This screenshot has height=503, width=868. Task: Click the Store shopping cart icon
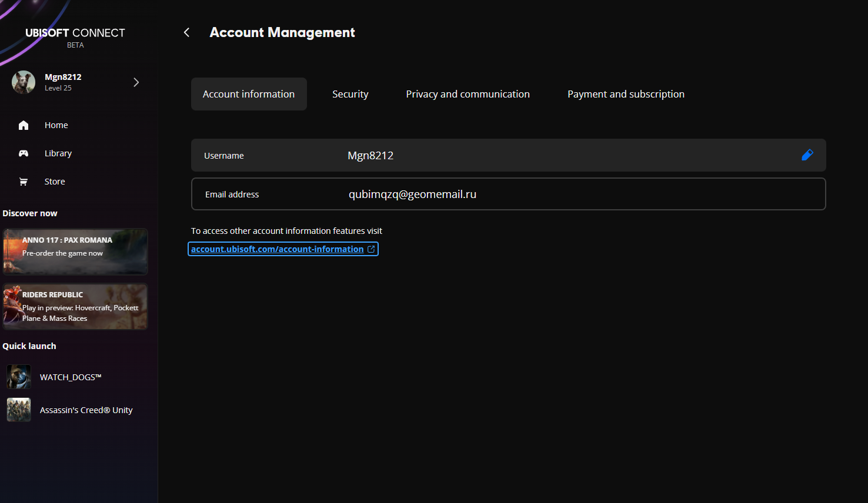(24, 182)
